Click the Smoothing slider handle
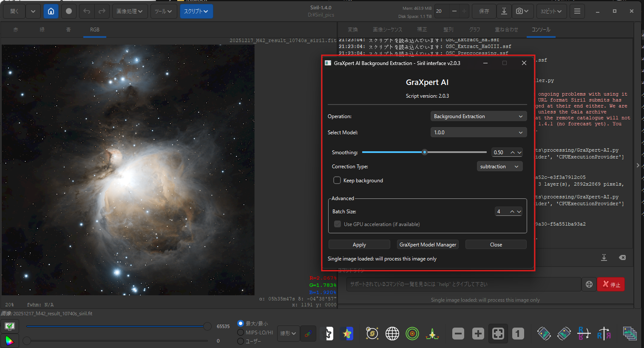Screen dimensions: 644x348 tap(424, 152)
